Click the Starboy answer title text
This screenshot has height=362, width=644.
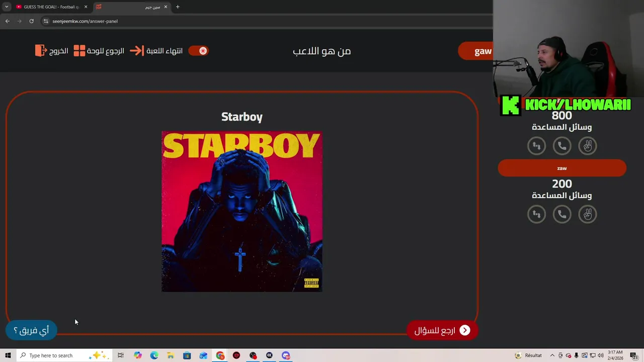242,117
